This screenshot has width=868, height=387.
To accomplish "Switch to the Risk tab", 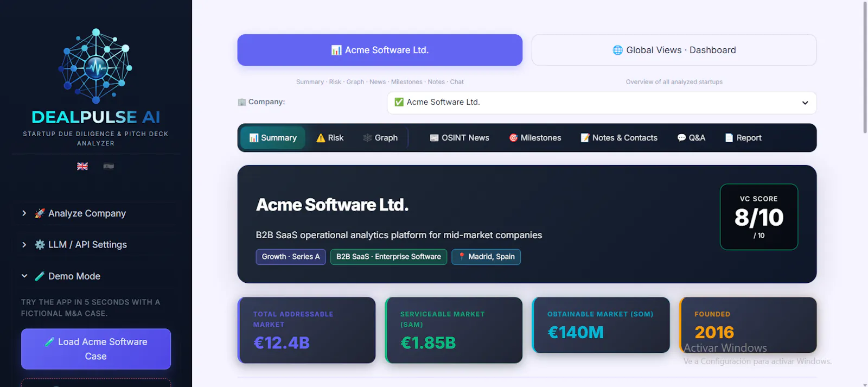I will point(330,138).
